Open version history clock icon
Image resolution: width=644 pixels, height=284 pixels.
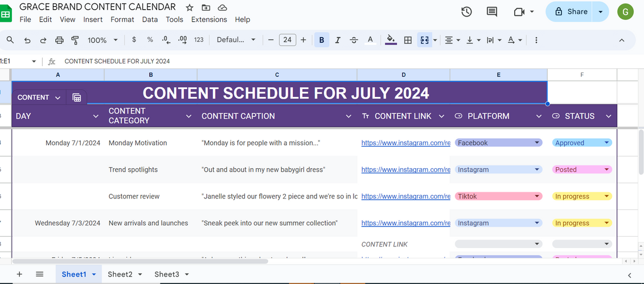(466, 11)
